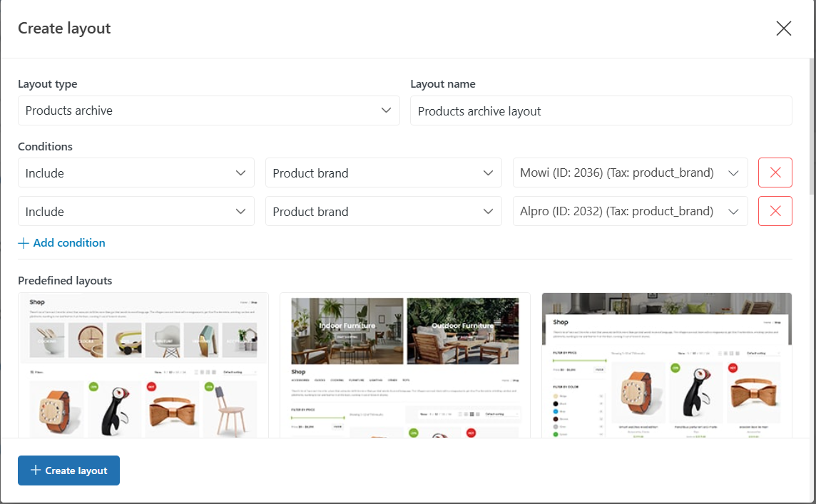This screenshot has height=504, width=816.
Task: Open the Alpro brand value dropdown
Action: (x=631, y=211)
